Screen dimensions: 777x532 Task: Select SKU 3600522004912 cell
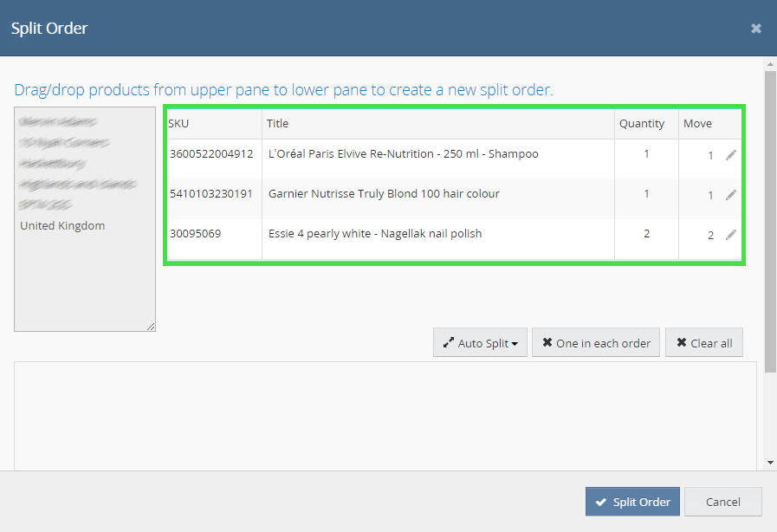click(211, 154)
